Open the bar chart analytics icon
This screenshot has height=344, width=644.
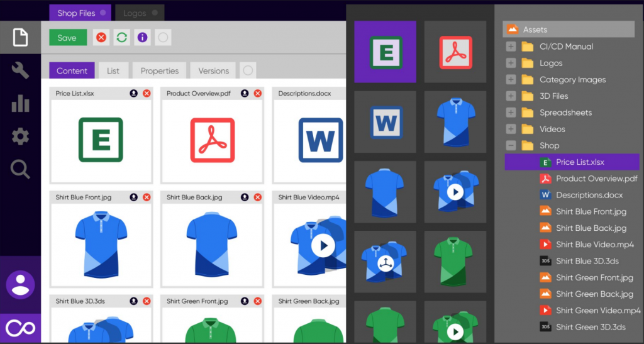[20, 103]
